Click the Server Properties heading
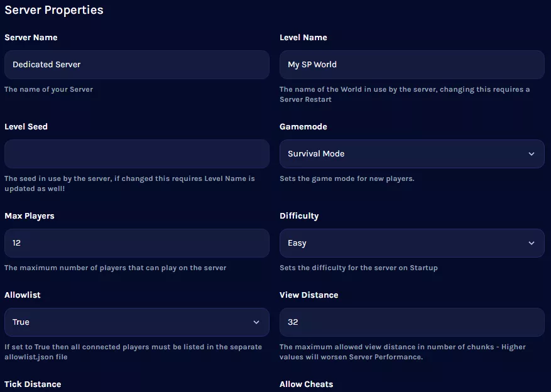The width and height of the screenshot is (551, 392). [54, 10]
